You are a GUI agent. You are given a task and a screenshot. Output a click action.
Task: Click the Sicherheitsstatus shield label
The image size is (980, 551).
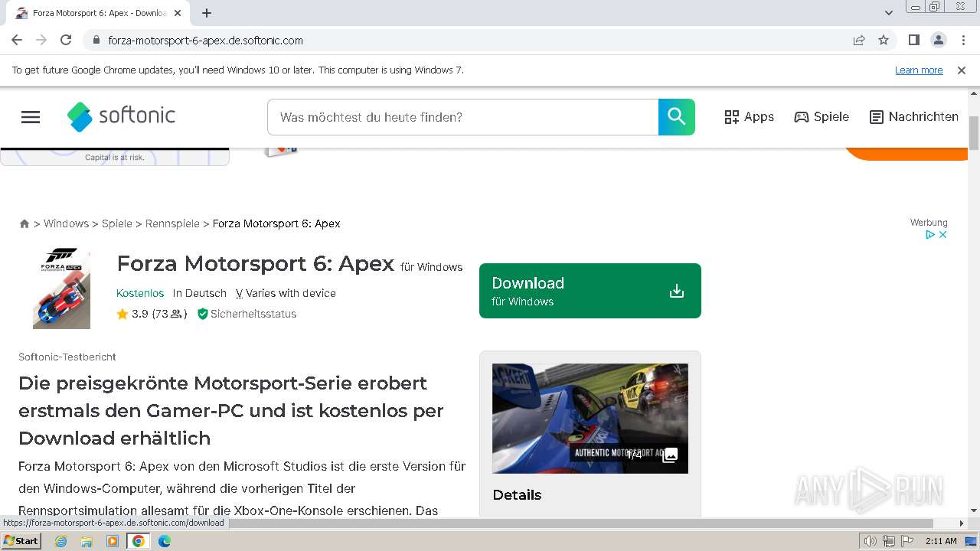[247, 314]
